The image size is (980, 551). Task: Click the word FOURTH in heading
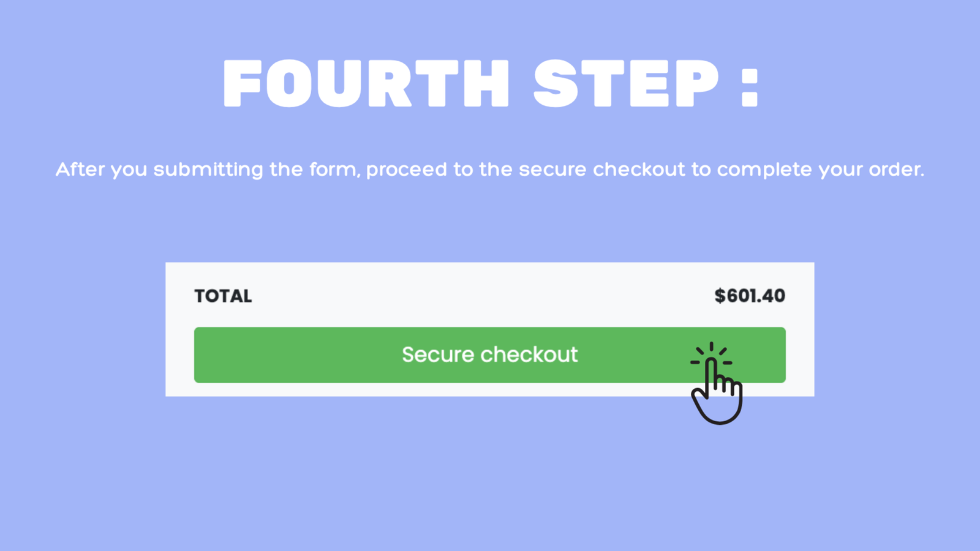(x=366, y=84)
